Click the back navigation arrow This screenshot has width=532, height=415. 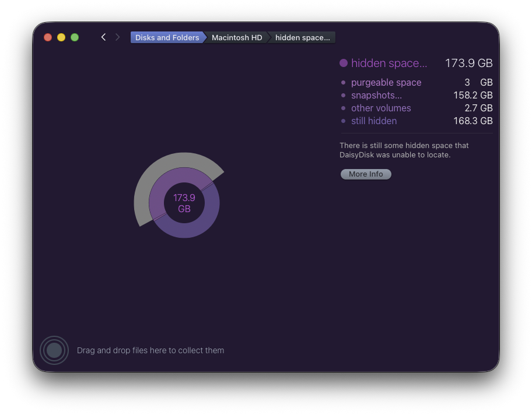point(103,37)
